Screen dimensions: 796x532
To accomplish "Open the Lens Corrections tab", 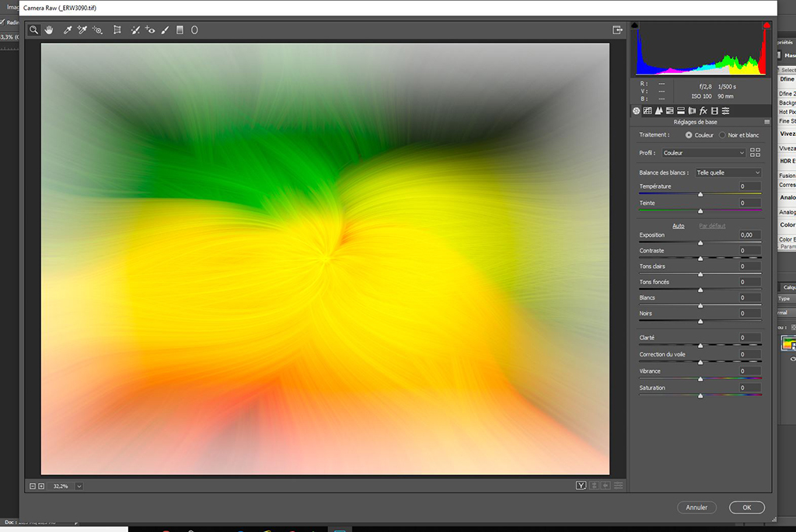I will [x=692, y=110].
